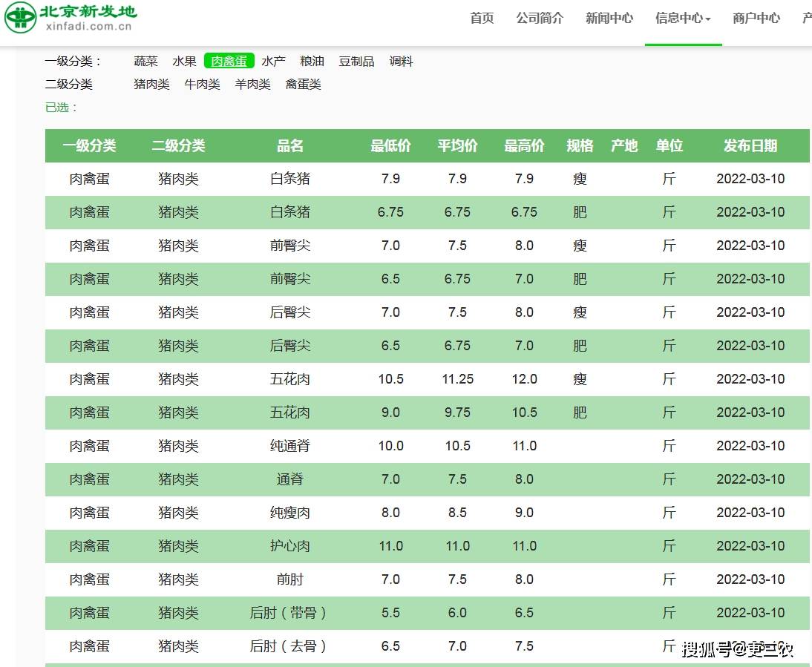The image size is (812, 667).
Task: Open the 新闻中心 section
Action: [x=609, y=18]
